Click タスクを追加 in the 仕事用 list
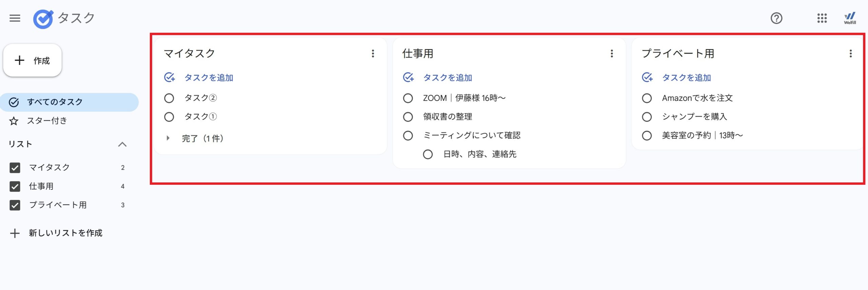 coord(447,78)
